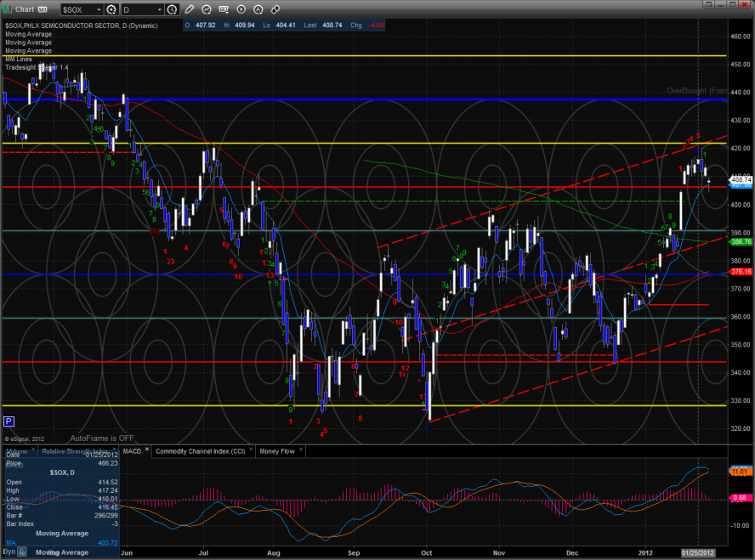The height and width of the screenshot is (560, 755).
Task: Select the MACD study tab
Action: [132, 451]
